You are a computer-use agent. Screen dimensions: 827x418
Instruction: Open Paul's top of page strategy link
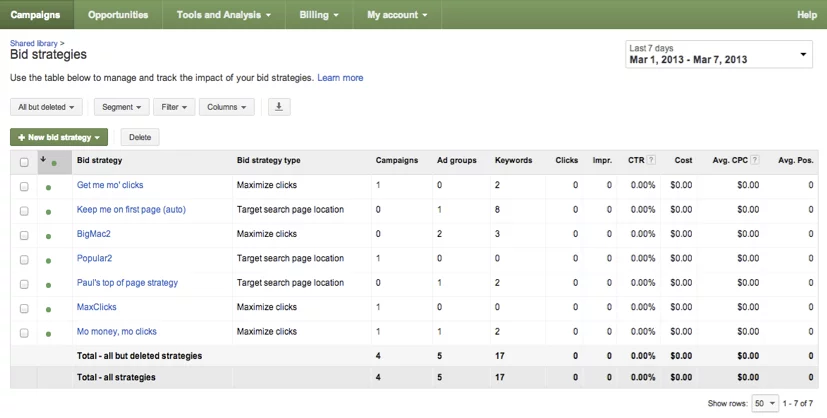[x=127, y=283]
